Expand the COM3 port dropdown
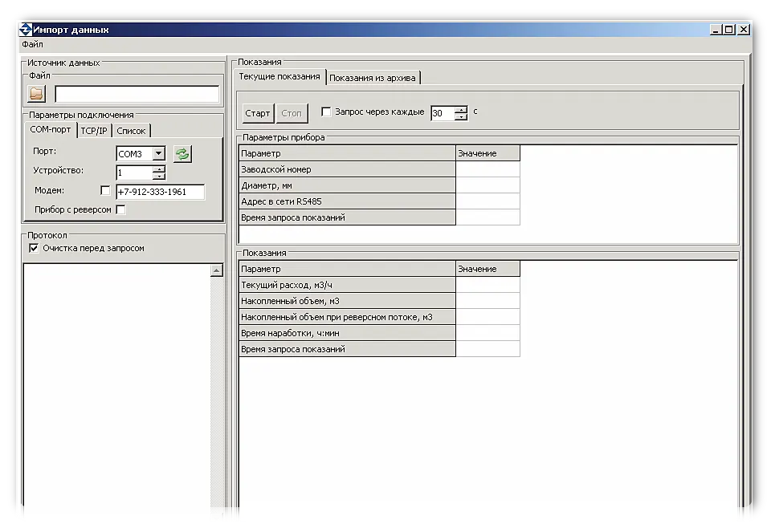Viewport: 771px width, 532px height. [x=158, y=153]
